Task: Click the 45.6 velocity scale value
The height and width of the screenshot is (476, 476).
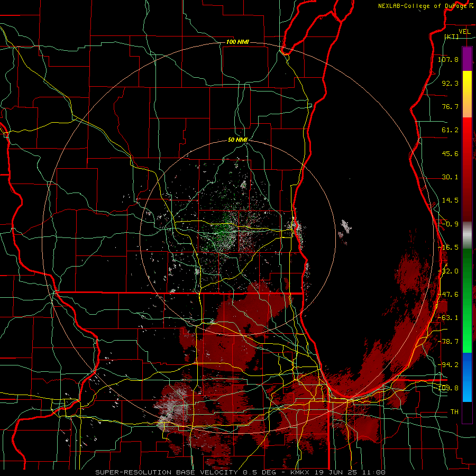Action: point(450,153)
